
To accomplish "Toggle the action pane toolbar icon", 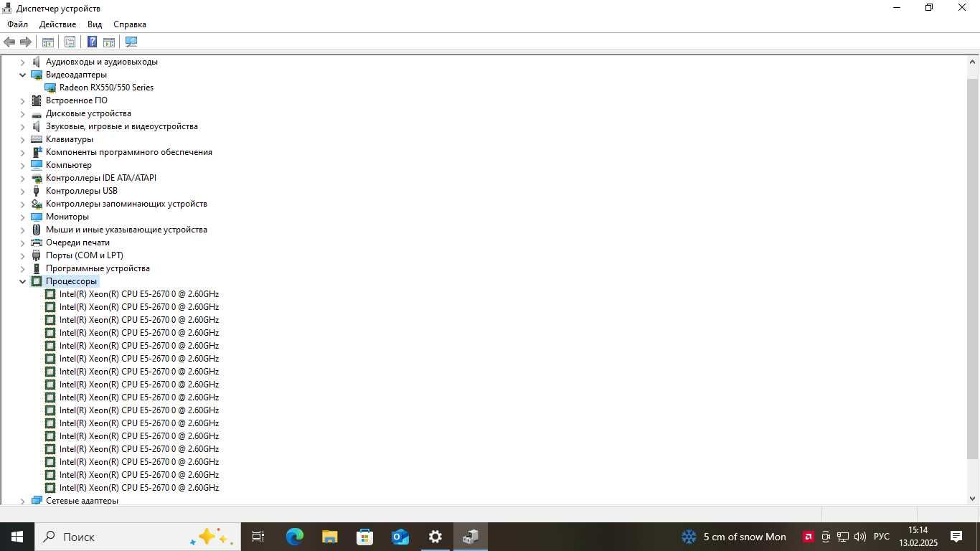I will (109, 42).
